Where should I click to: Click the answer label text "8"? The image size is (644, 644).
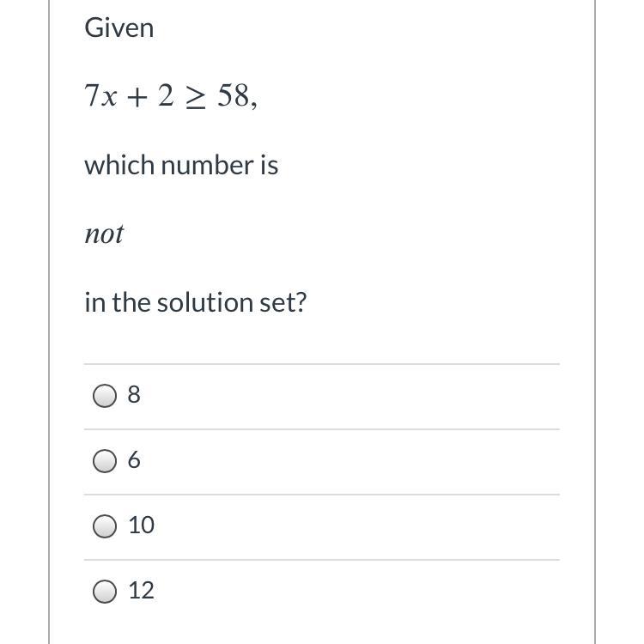click(133, 395)
